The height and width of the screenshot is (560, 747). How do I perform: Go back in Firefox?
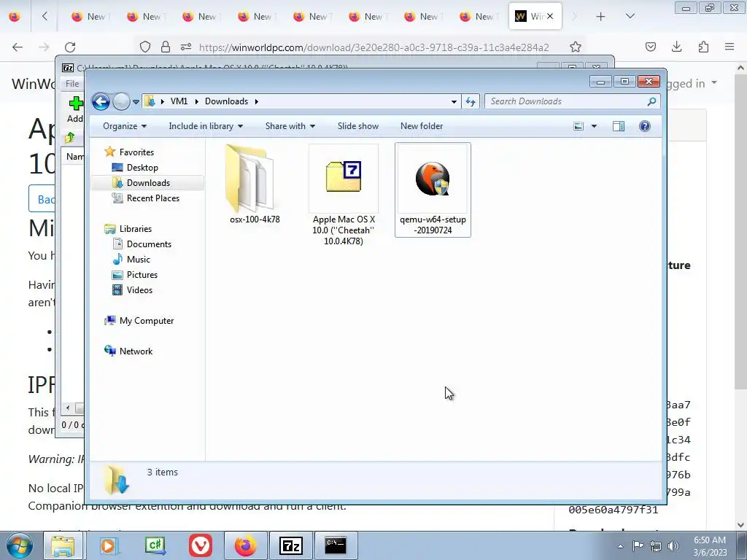click(18, 47)
